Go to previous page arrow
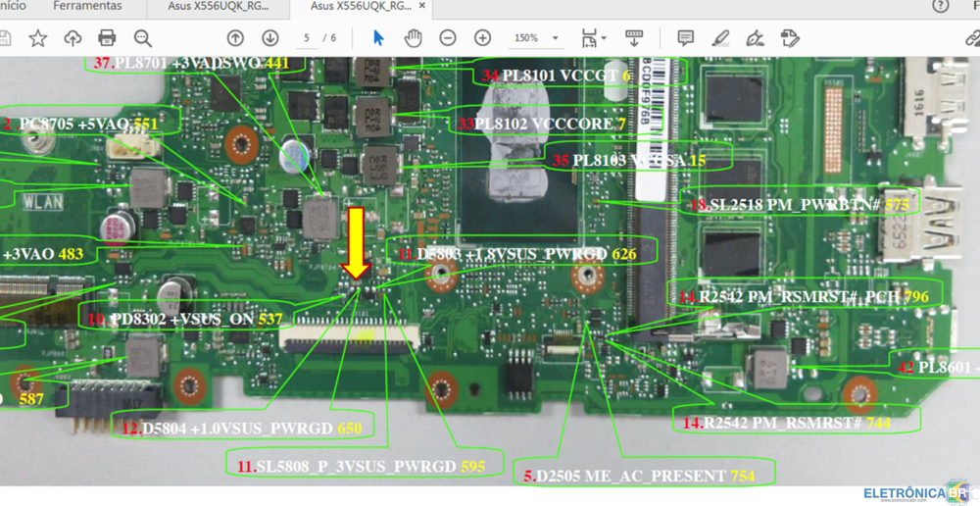The width and height of the screenshot is (980, 506). click(x=235, y=38)
